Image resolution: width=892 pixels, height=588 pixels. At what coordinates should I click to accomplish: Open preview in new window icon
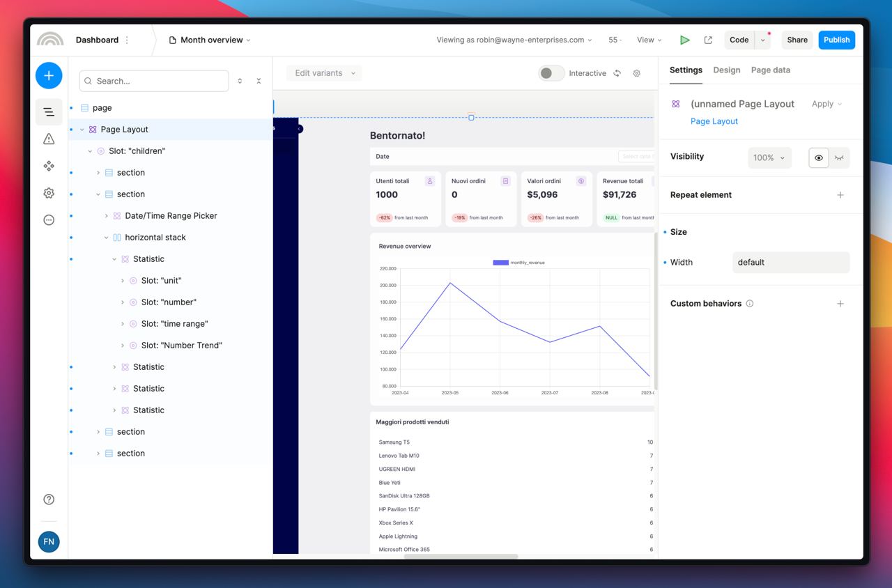[708, 40]
